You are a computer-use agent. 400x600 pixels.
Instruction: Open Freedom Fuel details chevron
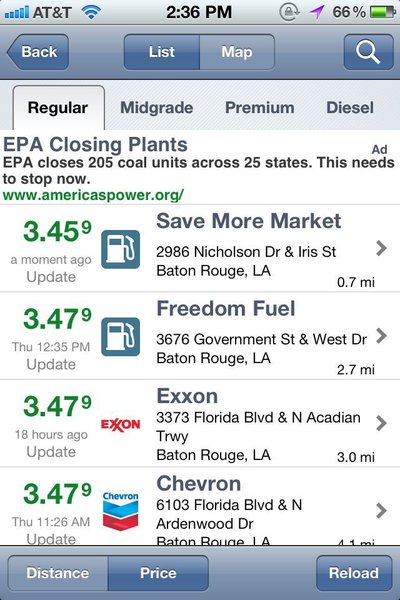point(381,336)
